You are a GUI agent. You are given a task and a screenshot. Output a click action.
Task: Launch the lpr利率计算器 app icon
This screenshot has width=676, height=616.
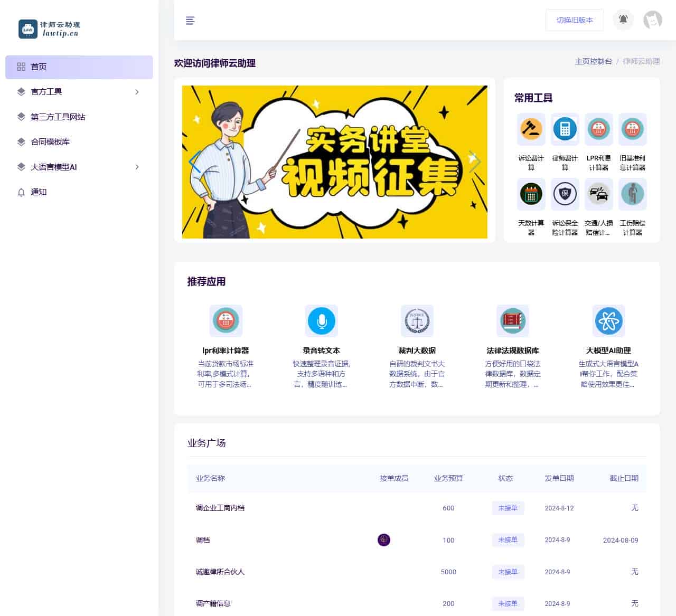(x=226, y=320)
